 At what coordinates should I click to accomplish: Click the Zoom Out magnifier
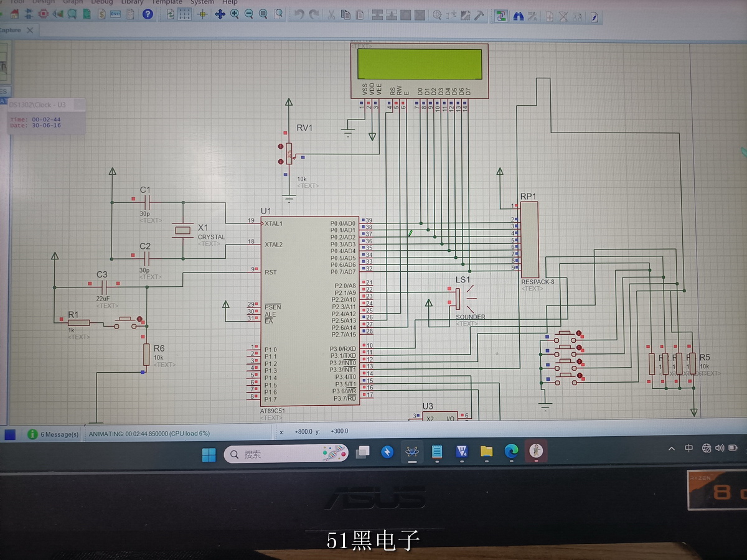pos(249,14)
